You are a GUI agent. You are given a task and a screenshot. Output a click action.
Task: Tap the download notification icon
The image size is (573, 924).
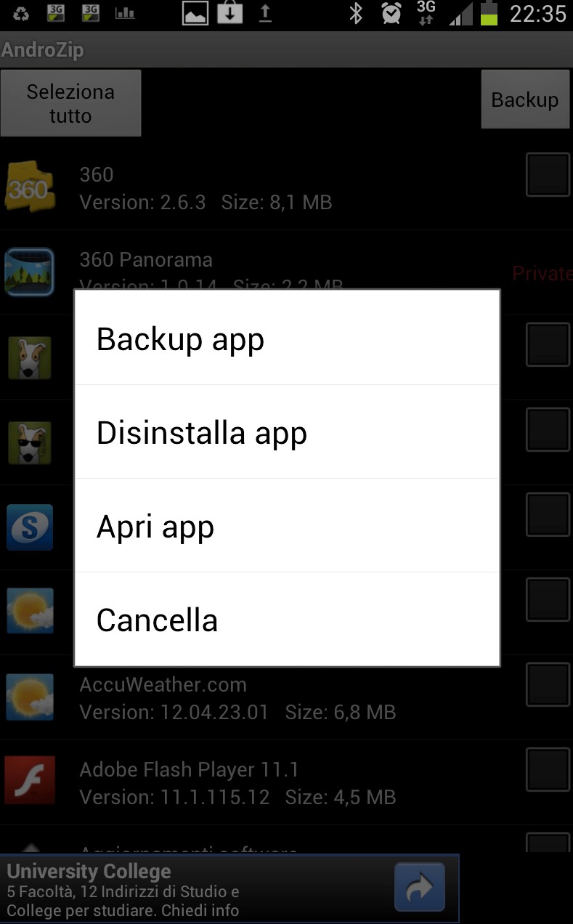[230, 13]
